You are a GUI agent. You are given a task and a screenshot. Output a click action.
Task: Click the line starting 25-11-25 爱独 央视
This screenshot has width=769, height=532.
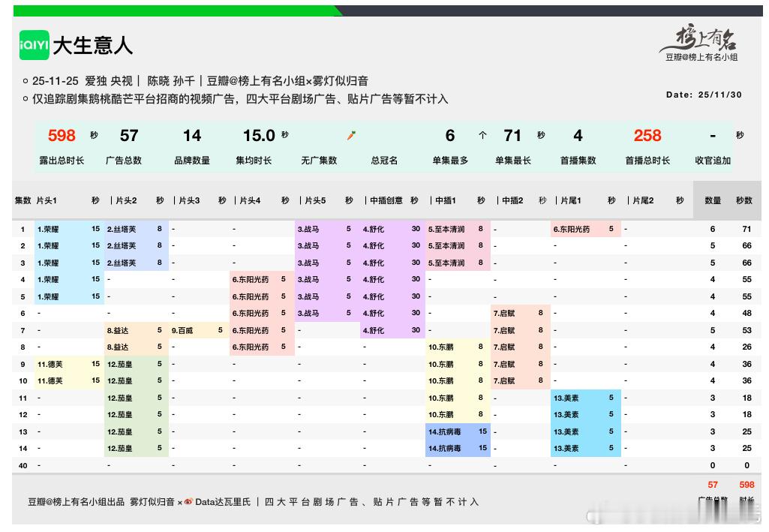pyautogui.click(x=200, y=81)
